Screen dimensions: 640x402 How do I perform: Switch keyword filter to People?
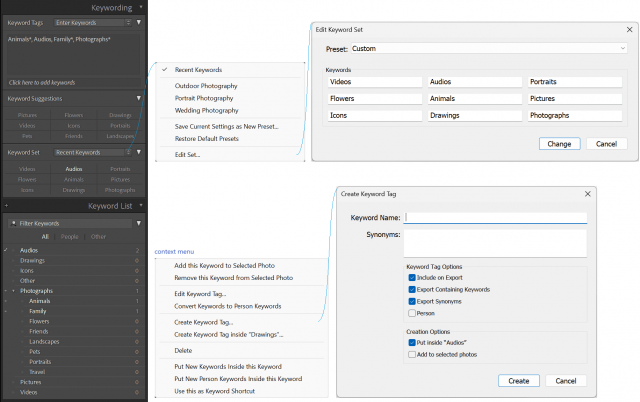(71, 237)
